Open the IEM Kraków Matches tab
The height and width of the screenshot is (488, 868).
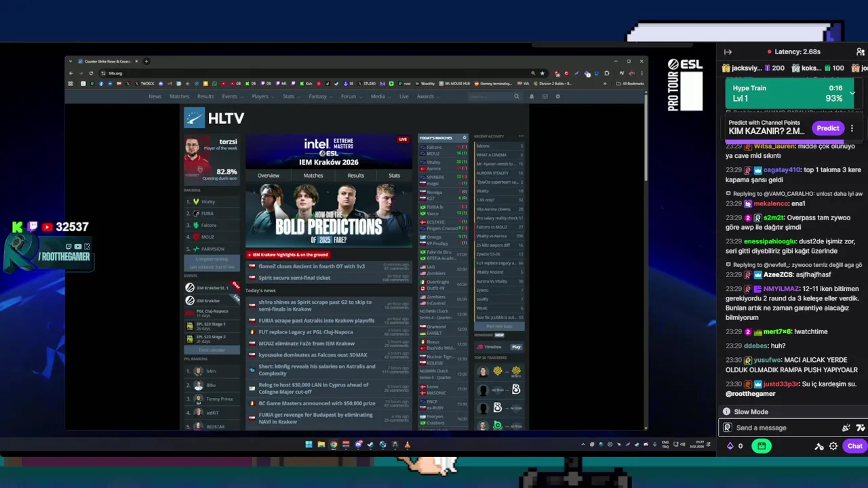(x=313, y=176)
